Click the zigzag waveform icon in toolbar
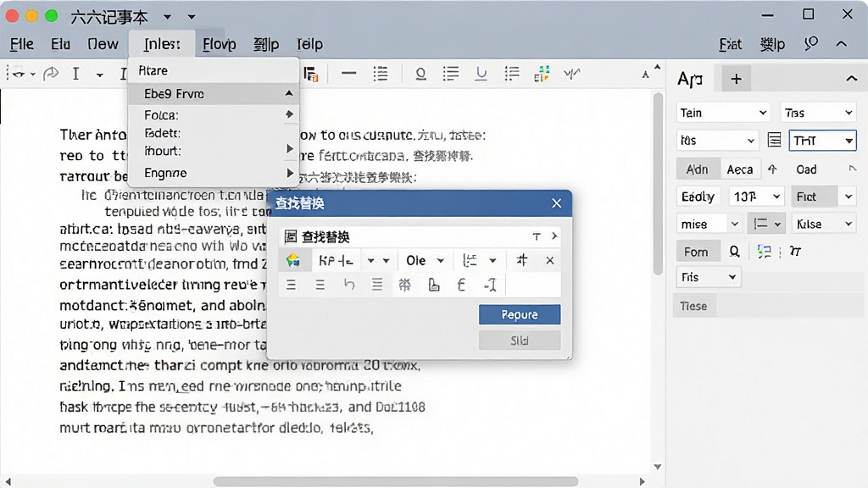The height and width of the screenshot is (488, 868). (572, 74)
